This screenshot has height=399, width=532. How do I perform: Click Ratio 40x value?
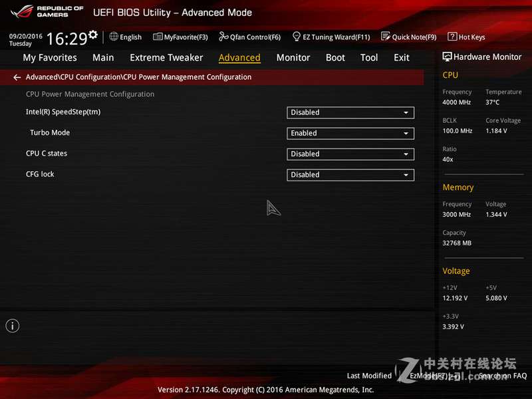point(448,159)
